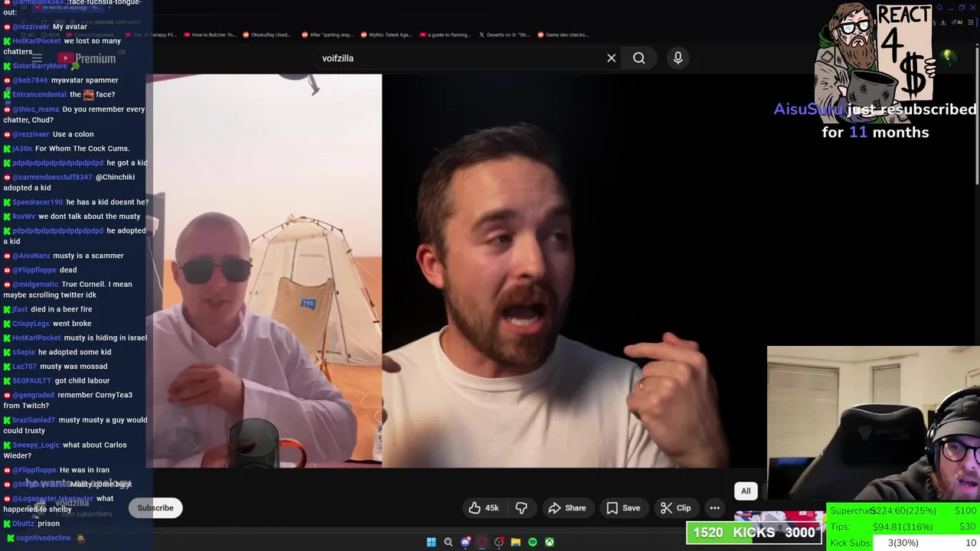Open the How to Butcher bookmark
This screenshot has height=551, width=980.
[x=209, y=34]
